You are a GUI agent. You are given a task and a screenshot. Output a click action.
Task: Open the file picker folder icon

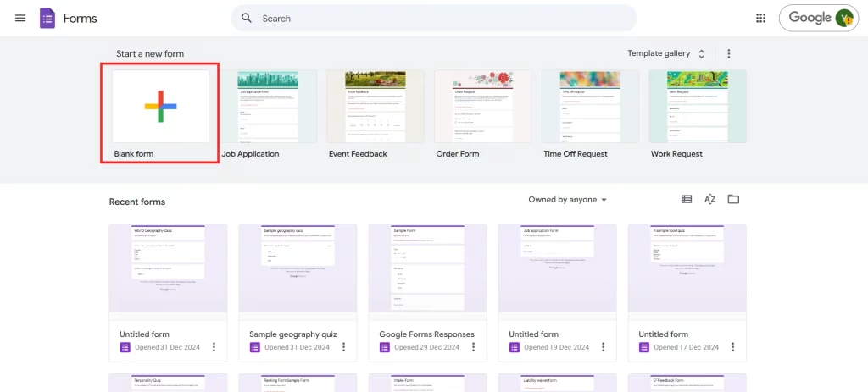(733, 199)
